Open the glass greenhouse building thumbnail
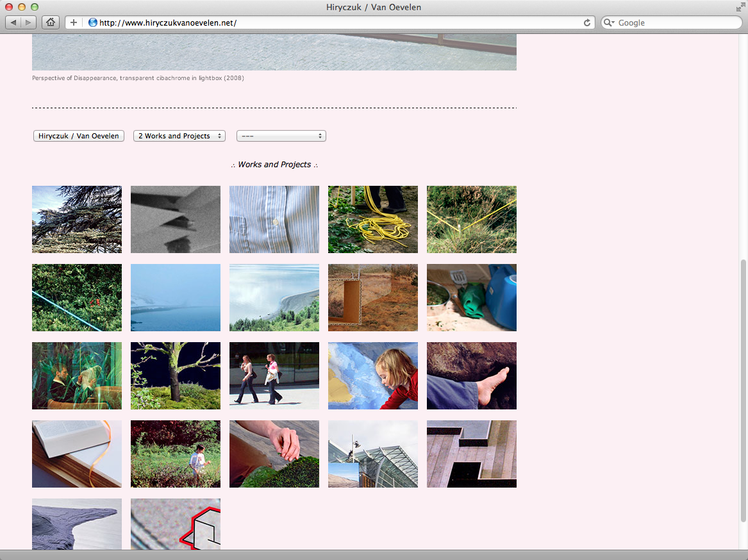This screenshot has width=748, height=560. tap(373, 454)
